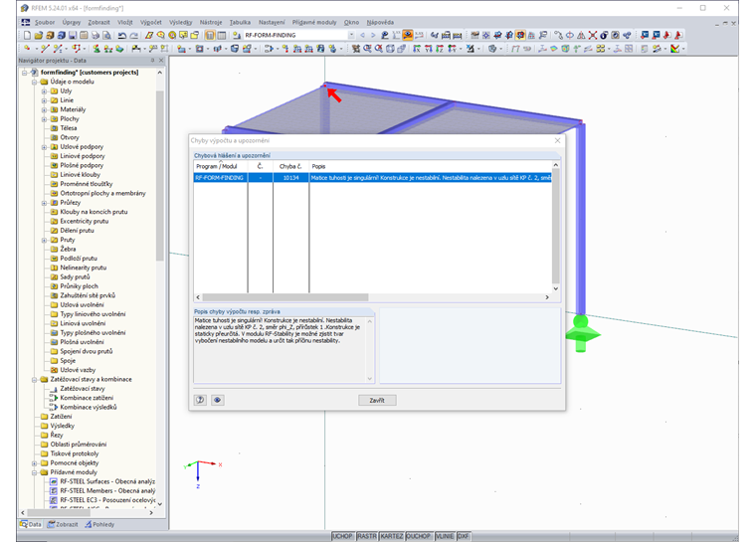Click the previous module arrow icon

[362, 35]
